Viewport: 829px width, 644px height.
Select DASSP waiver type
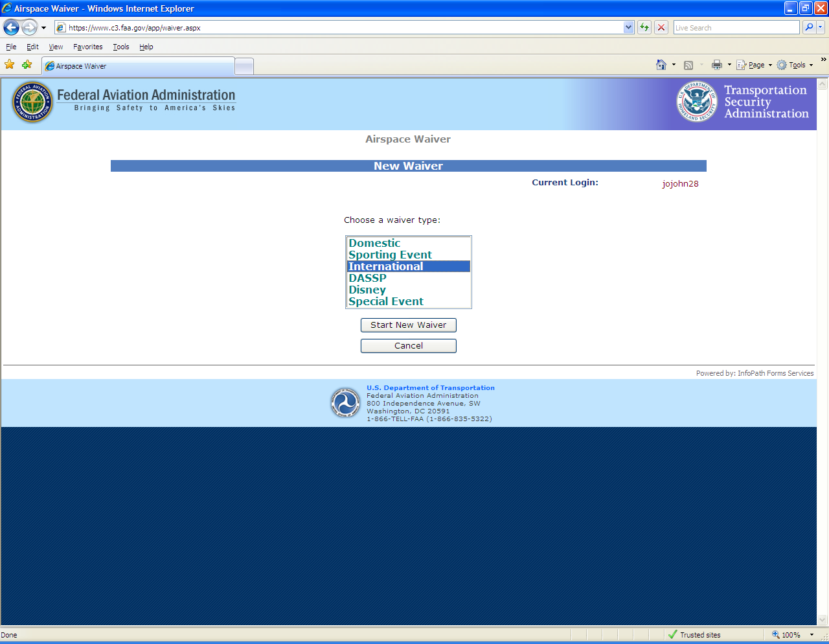pos(408,278)
